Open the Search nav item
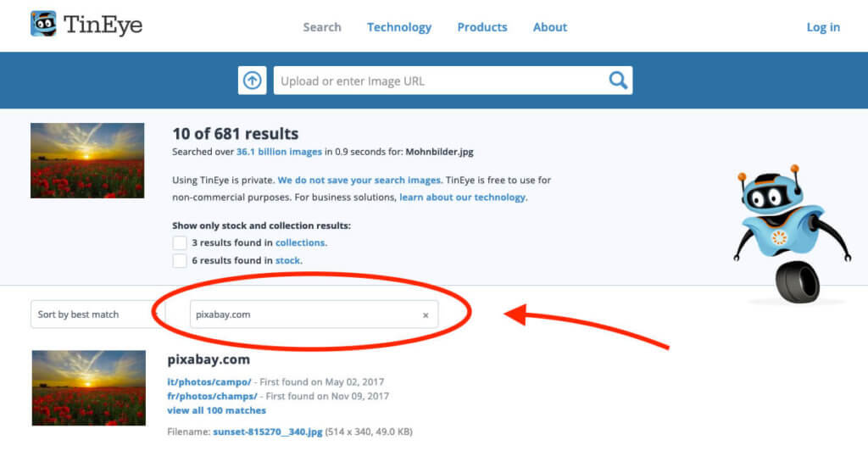The width and height of the screenshot is (868, 462). pyautogui.click(x=321, y=27)
